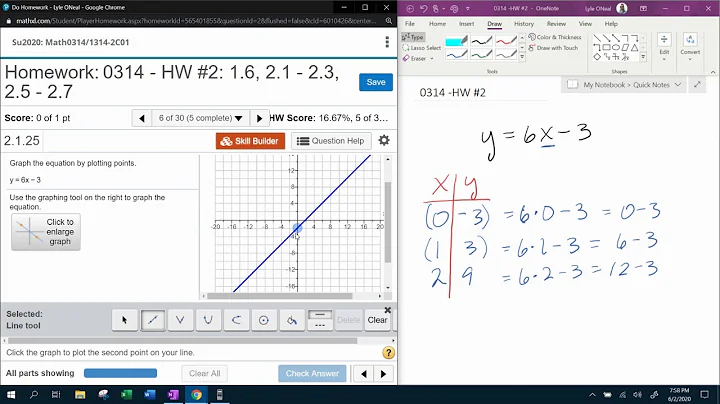Open Skill Builder
The height and width of the screenshot is (404, 720).
pos(250,141)
